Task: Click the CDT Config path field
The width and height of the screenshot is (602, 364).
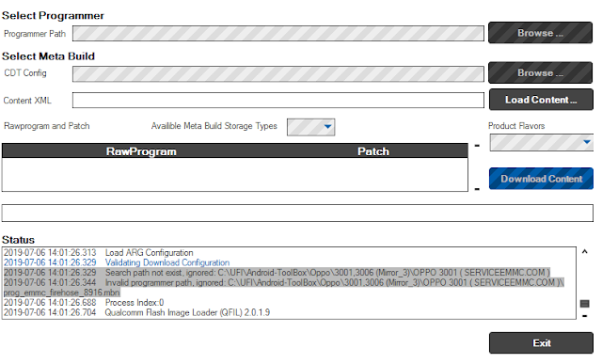Action: coord(278,73)
